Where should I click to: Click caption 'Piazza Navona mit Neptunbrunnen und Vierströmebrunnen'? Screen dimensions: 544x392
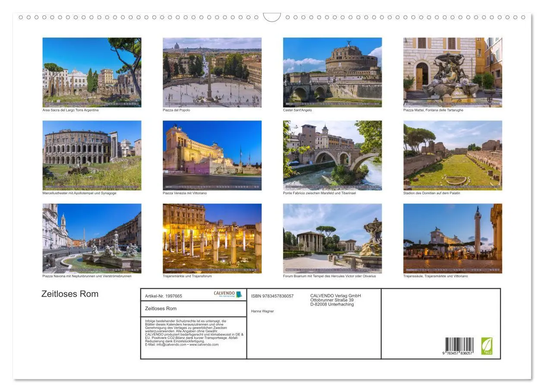click(x=87, y=276)
